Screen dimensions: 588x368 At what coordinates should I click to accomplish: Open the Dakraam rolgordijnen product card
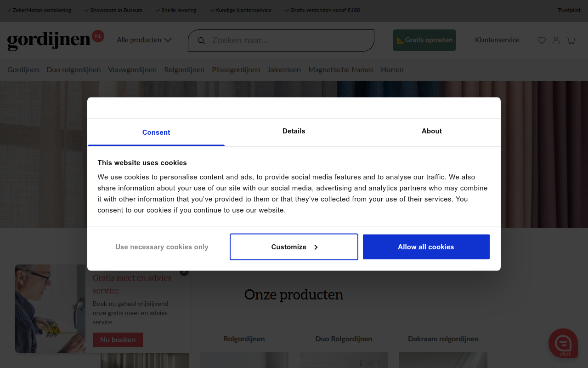(443, 347)
